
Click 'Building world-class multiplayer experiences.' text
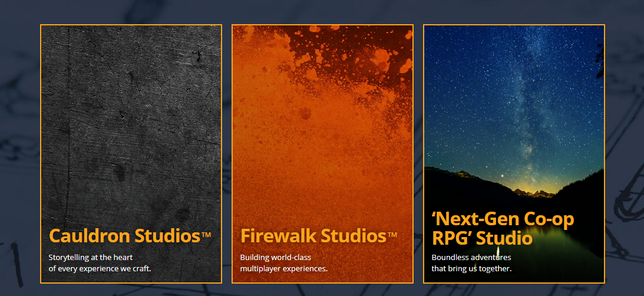click(x=284, y=263)
